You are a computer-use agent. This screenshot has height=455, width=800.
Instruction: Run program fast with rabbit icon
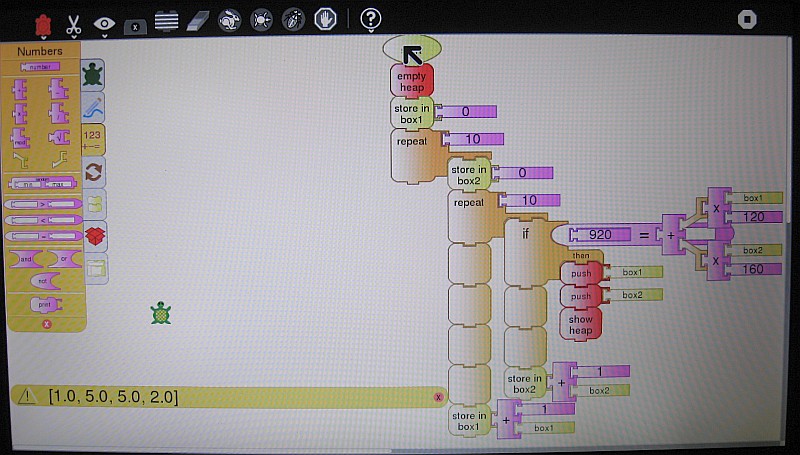[x=230, y=20]
